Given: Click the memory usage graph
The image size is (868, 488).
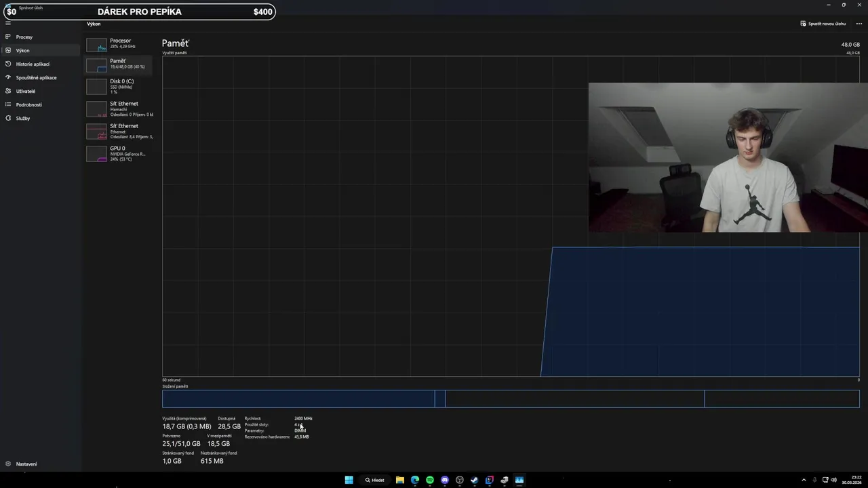Looking at the screenshot, I should click(511, 216).
